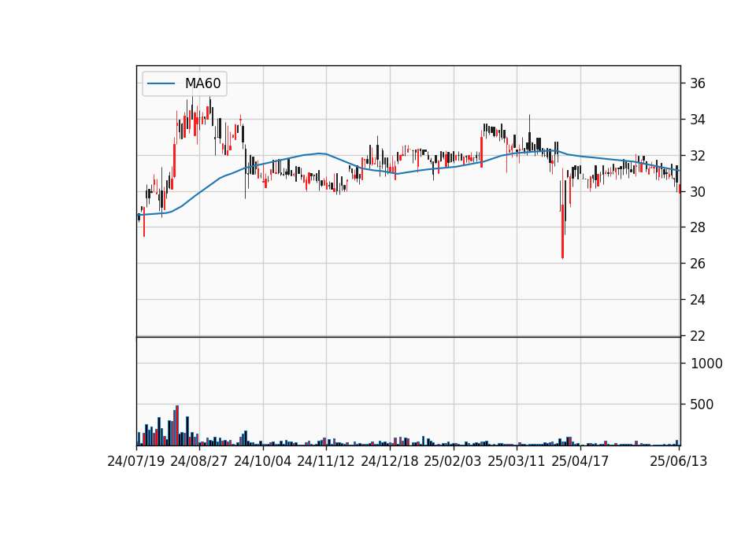Viewport: 756px width, 543px height.
Task: Select the 25/03/11 date label
Action: click(517, 461)
